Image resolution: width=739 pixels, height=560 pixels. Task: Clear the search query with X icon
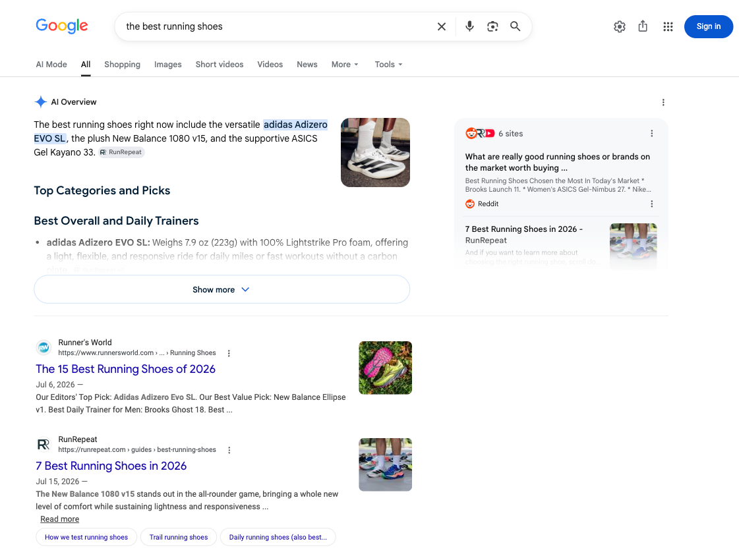(442, 26)
